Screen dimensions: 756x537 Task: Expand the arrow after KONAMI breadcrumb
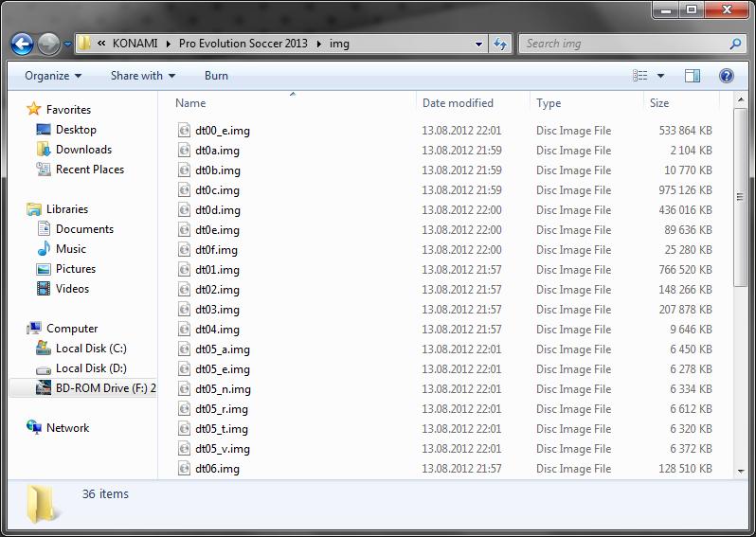pos(169,44)
